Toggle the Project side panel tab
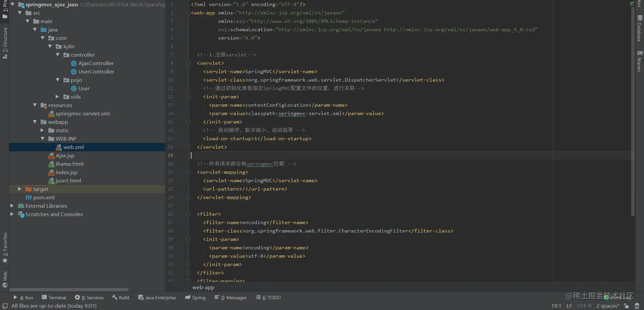The height and width of the screenshot is (310, 644). click(x=5, y=10)
